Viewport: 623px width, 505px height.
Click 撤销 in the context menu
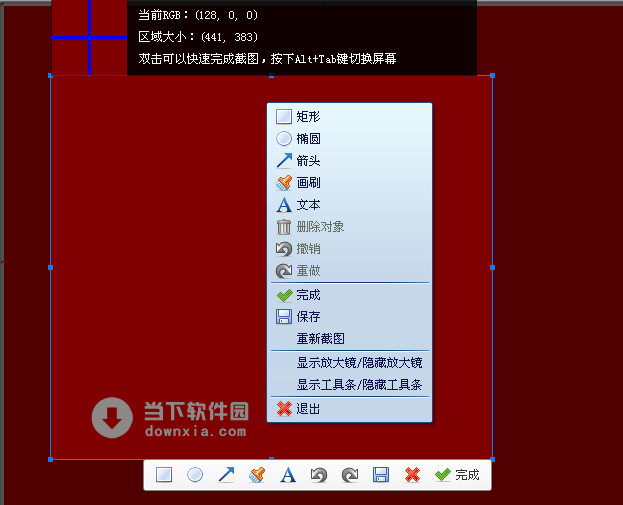click(349, 249)
